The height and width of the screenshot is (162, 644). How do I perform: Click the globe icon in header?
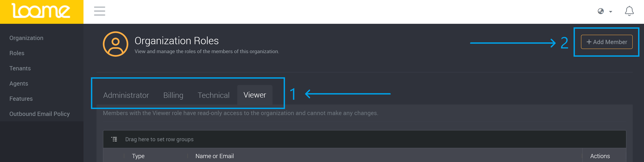(600, 11)
